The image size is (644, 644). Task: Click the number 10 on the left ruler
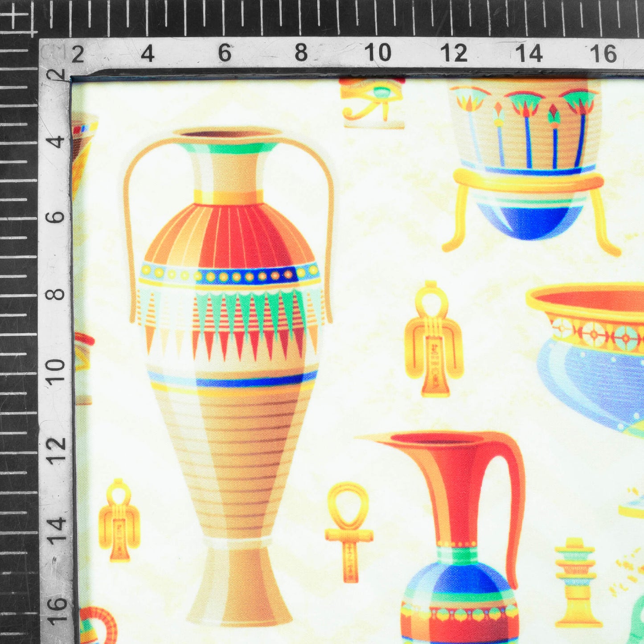tap(55, 371)
